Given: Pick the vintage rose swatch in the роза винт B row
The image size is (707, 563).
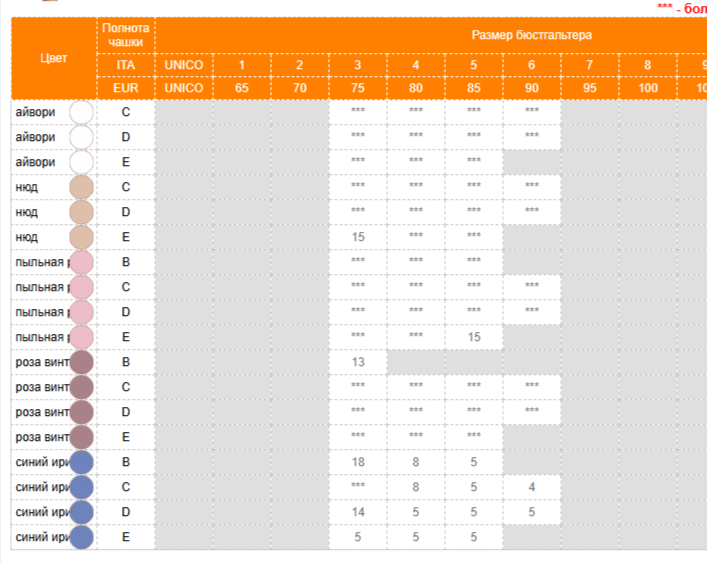Looking at the screenshot, I should (82, 362).
